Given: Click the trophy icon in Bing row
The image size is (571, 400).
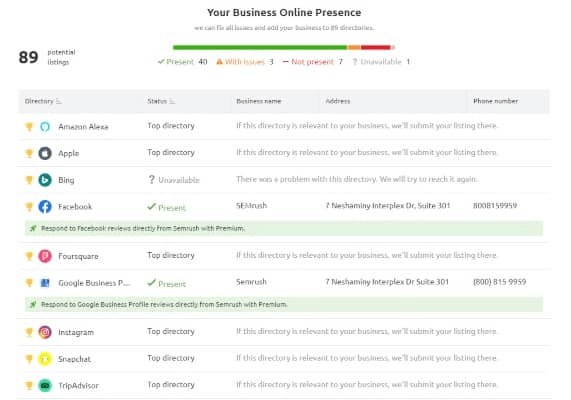Looking at the screenshot, I should tap(29, 180).
